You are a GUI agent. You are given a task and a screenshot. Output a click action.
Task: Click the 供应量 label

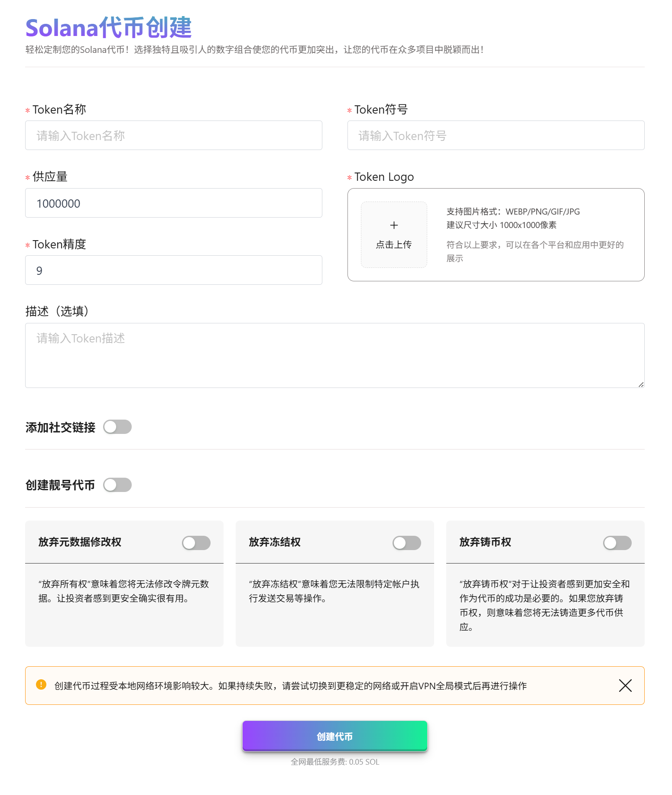coord(50,177)
